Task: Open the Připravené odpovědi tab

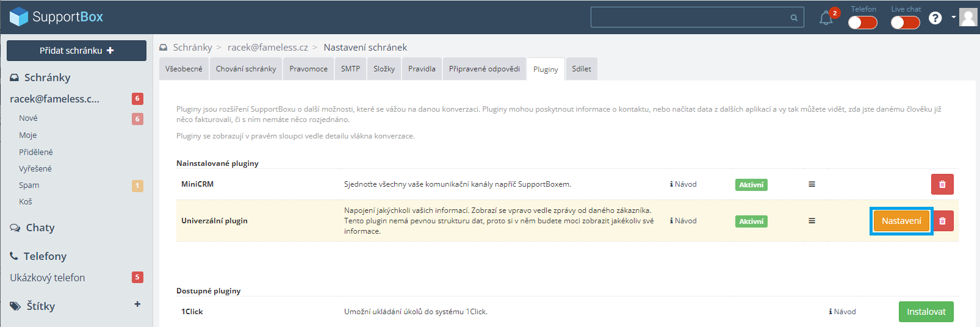Action: tap(484, 69)
